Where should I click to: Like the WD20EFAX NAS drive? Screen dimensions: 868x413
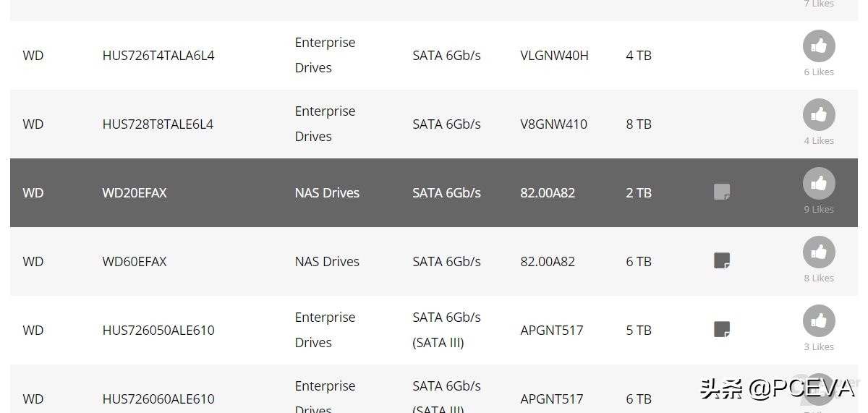coord(819,184)
